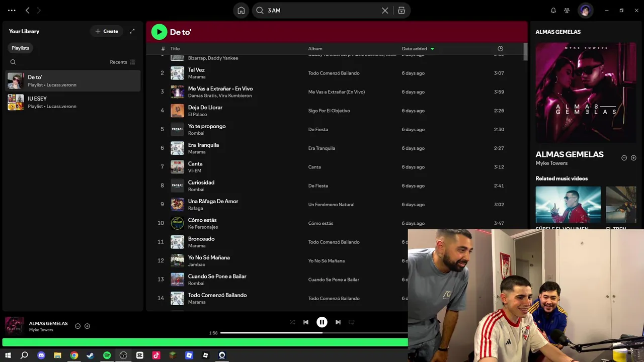Go to Spotify Home
The width and height of the screenshot is (644, 362).
coord(241,11)
